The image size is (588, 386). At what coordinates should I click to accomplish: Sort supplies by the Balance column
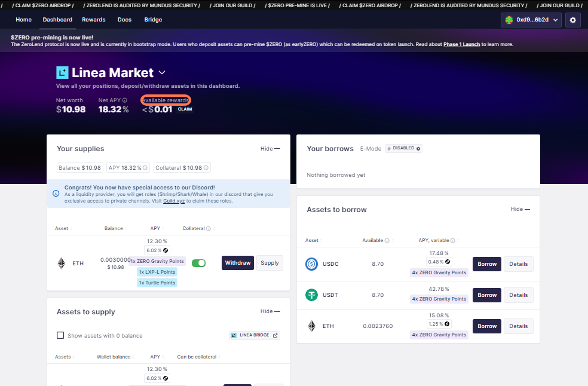click(115, 228)
